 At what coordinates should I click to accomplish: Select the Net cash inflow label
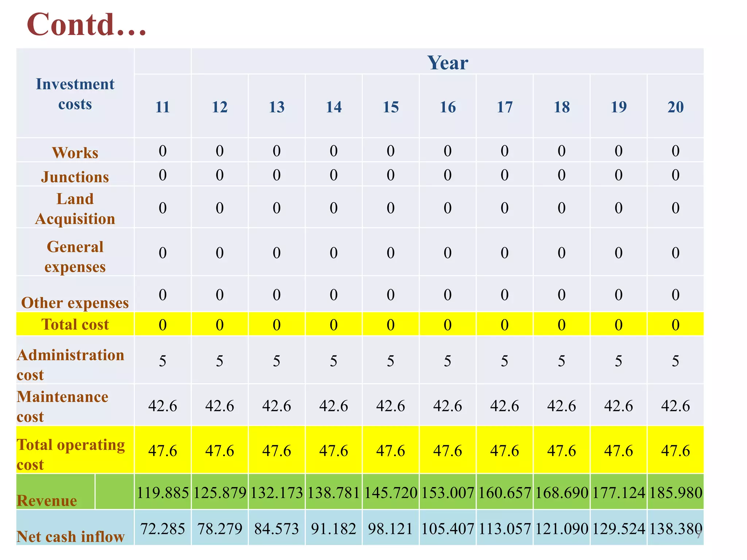point(70,536)
